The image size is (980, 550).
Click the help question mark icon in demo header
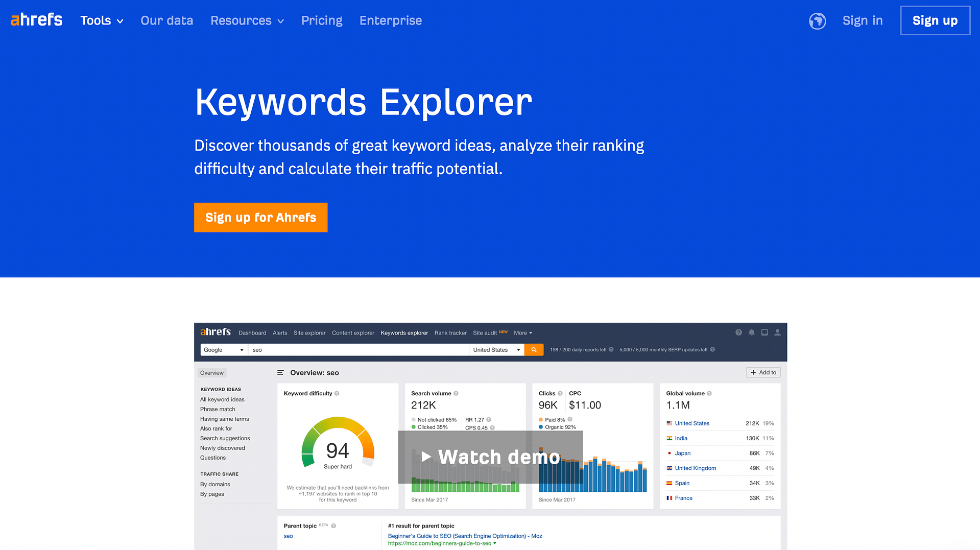[x=738, y=332]
